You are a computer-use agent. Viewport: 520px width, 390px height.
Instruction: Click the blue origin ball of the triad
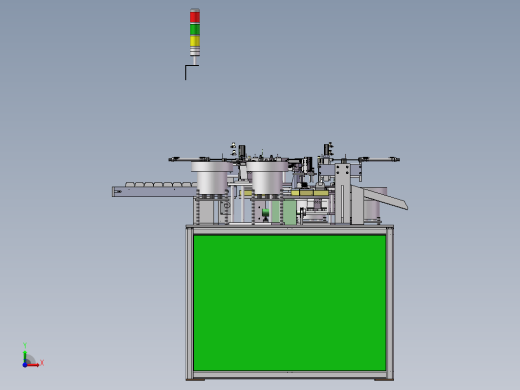coord(25,365)
